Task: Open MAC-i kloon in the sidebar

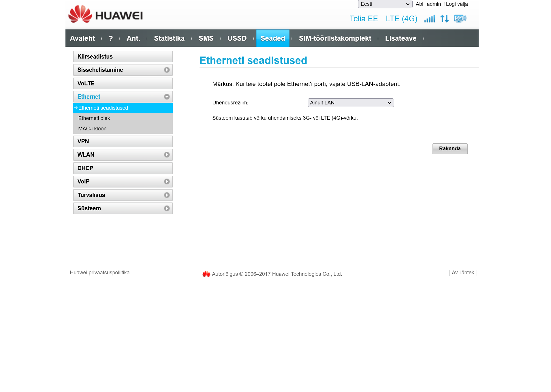Action: tap(123, 129)
